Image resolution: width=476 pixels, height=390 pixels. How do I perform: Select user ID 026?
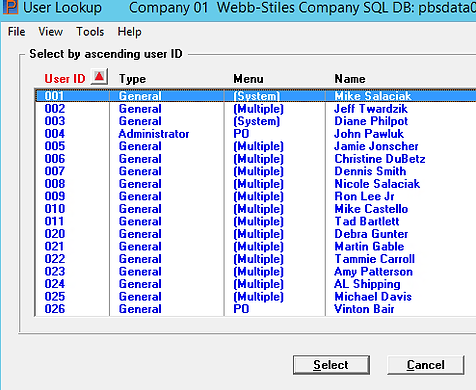click(55, 309)
